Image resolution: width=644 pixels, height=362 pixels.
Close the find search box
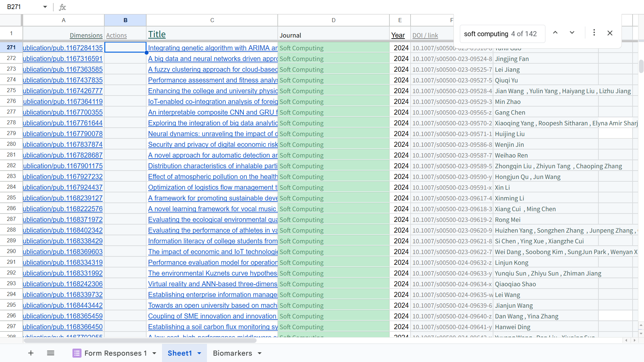[610, 33]
